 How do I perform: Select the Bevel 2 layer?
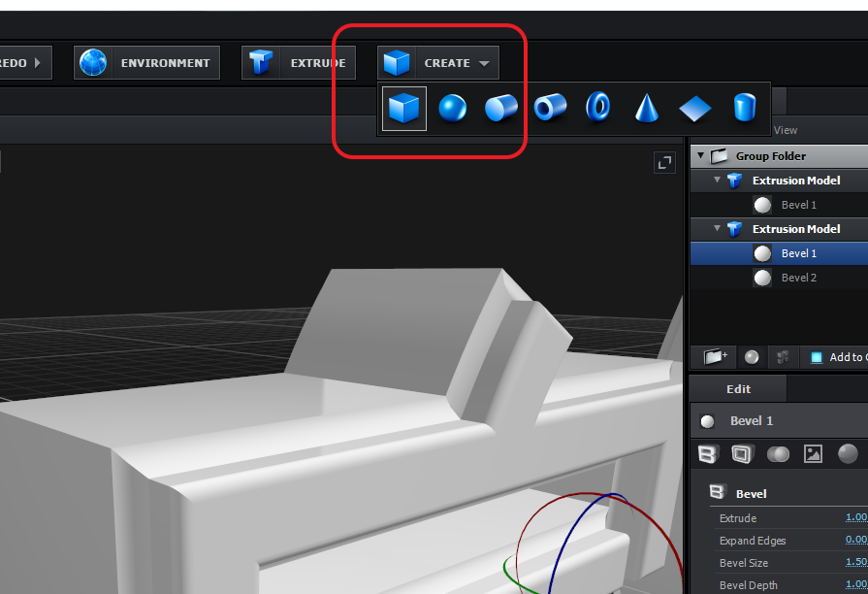780,278
